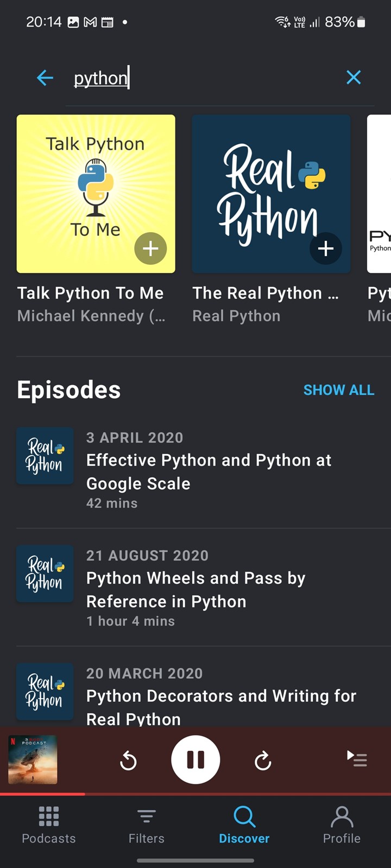Tap Gmail notification icon in status bar
The width and height of the screenshot is (391, 868).
coord(90,22)
